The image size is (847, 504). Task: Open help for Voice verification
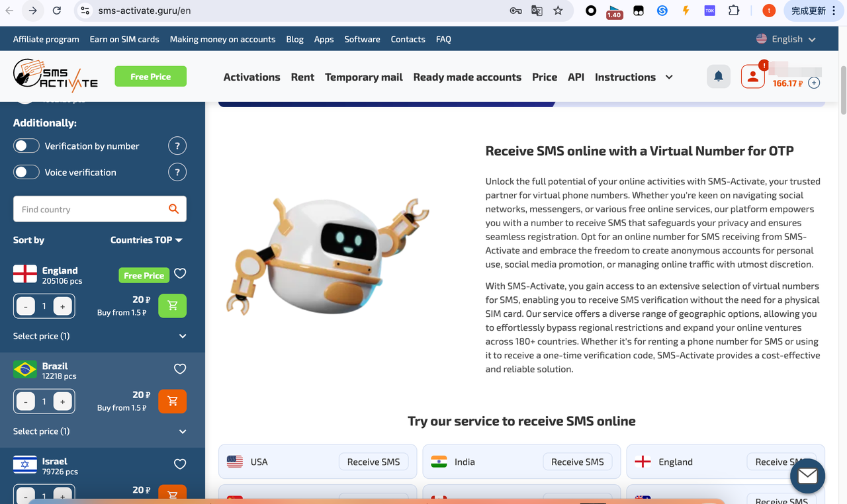click(177, 173)
